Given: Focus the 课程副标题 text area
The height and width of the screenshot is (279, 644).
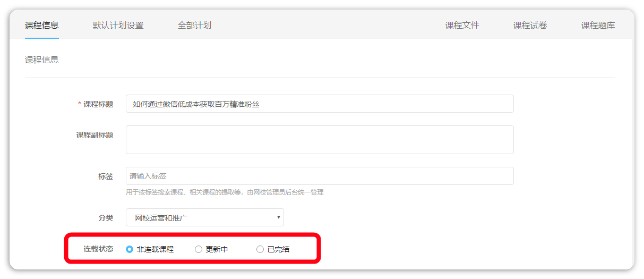Looking at the screenshot, I should (320, 140).
